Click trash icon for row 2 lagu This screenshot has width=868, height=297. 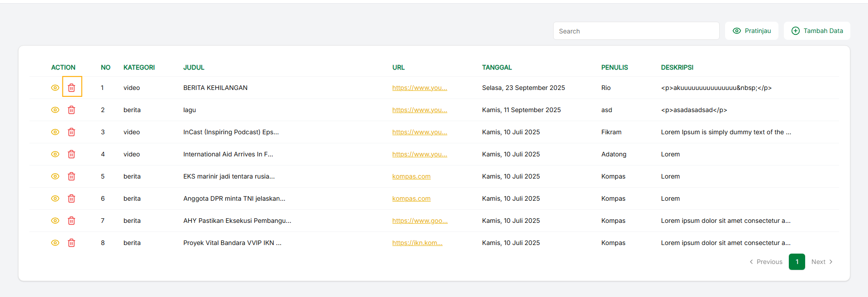71,110
